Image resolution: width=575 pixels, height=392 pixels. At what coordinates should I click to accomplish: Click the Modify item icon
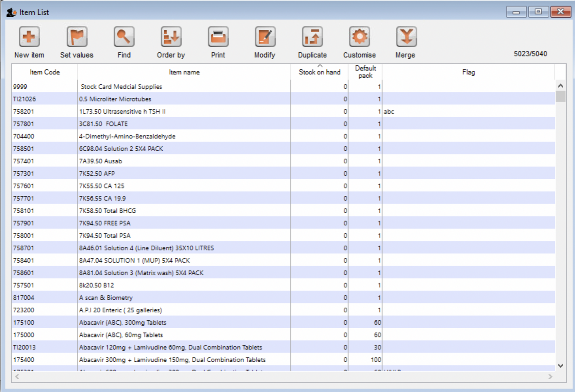265,37
